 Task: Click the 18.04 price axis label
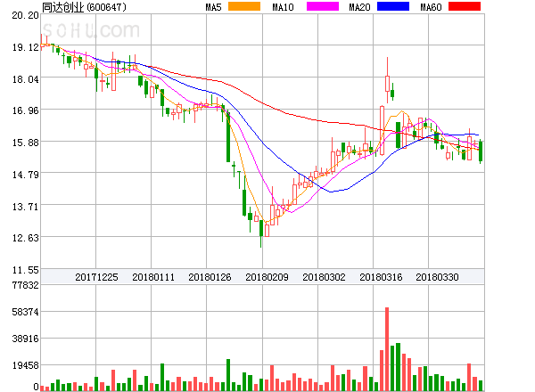(25, 79)
